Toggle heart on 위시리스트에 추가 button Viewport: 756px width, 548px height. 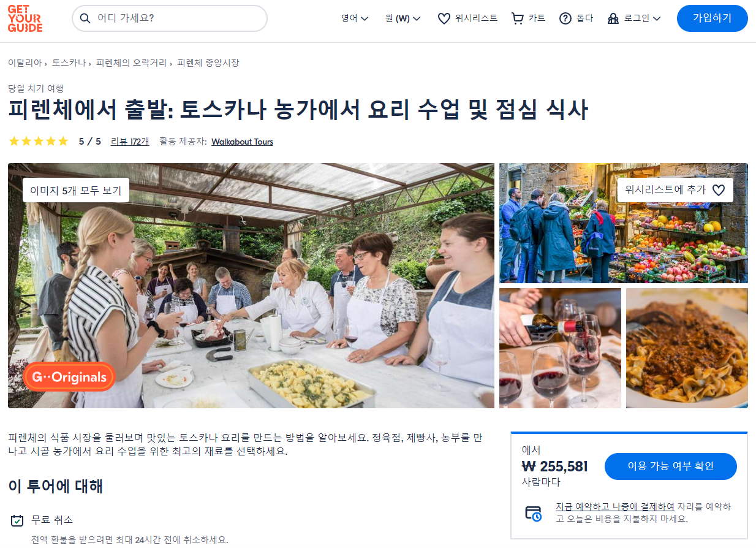coord(719,190)
